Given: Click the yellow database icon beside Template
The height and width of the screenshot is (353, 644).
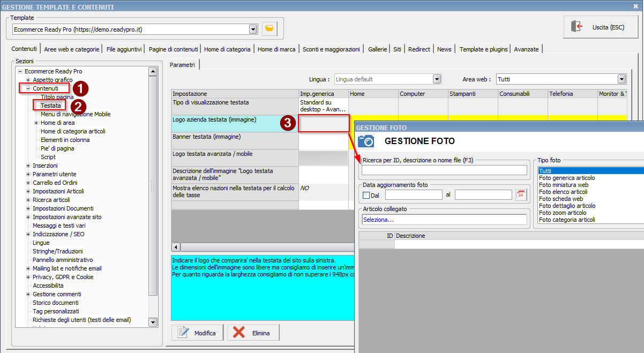Looking at the screenshot, I should [269, 29].
